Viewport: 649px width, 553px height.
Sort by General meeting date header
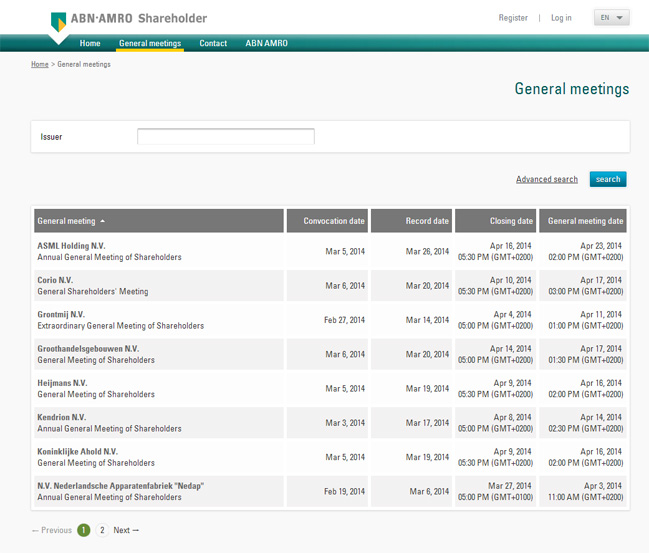(x=583, y=221)
